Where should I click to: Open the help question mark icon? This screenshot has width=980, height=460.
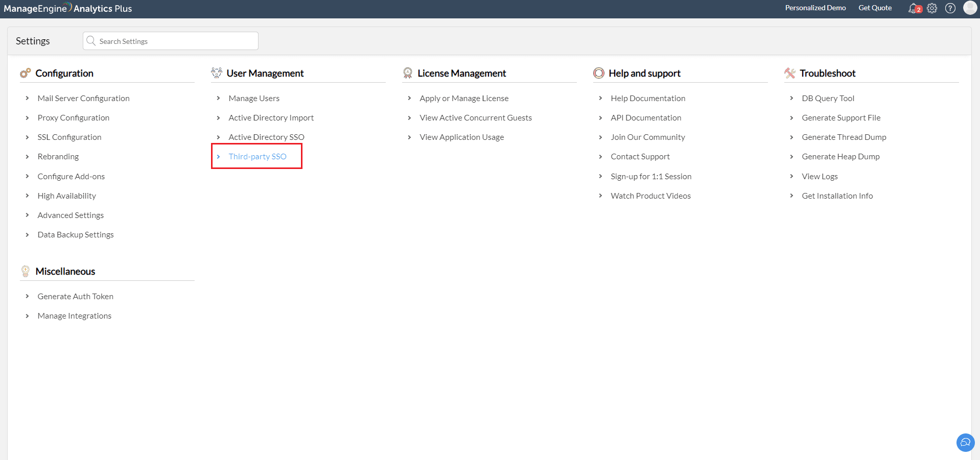click(950, 8)
